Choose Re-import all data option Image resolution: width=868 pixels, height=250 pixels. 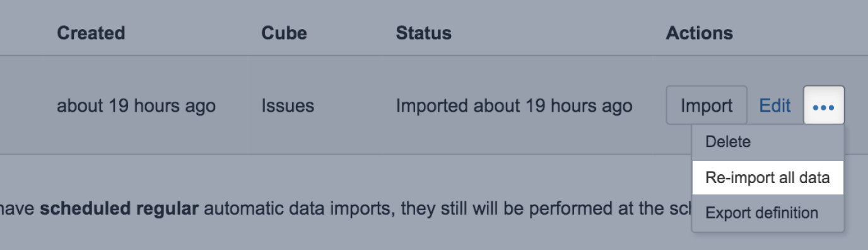click(768, 177)
